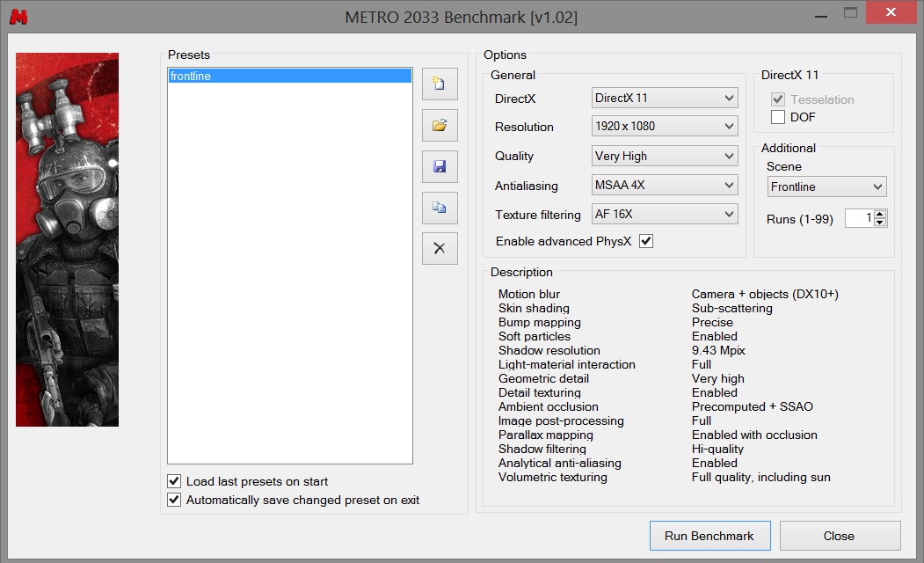Toggle the Tesselation checkbox
This screenshot has height=563, width=924.
pyautogui.click(x=778, y=99)
